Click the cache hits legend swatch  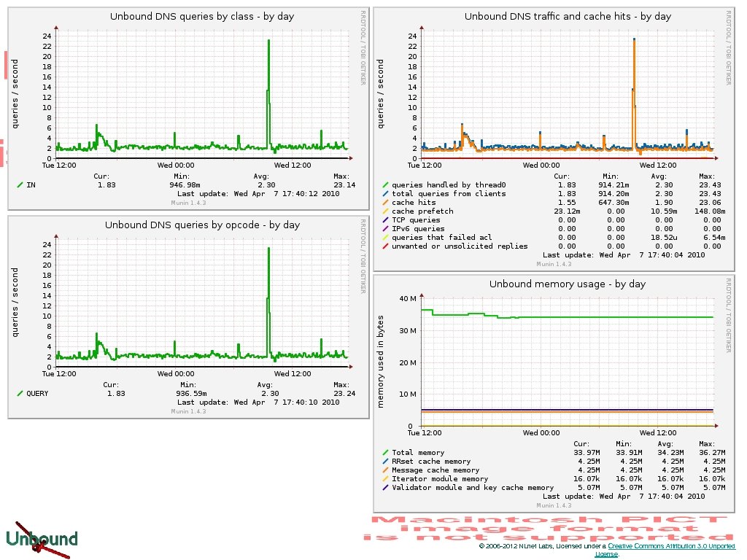coord(385,203)
